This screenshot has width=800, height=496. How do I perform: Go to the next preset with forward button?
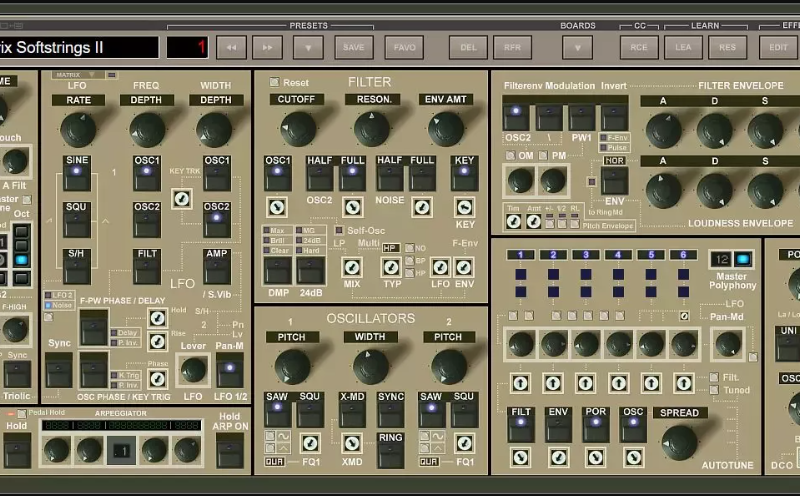point(267,47)
